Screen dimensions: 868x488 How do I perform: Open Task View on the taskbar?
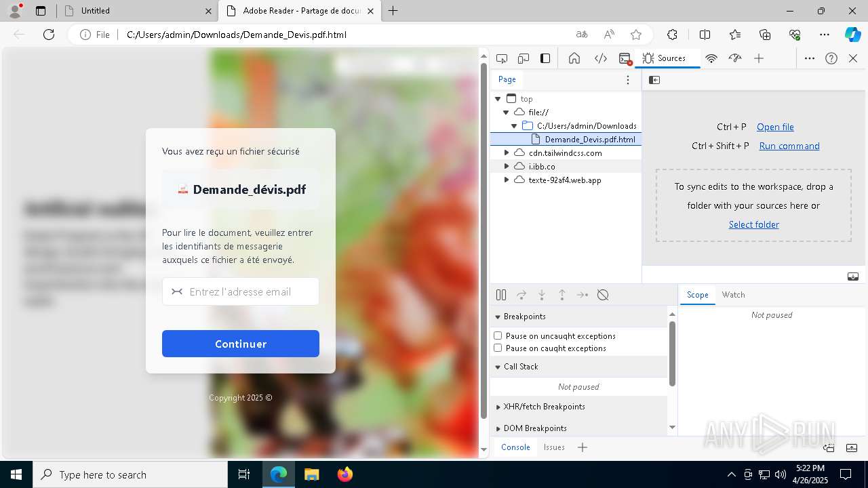coord(244,474)
